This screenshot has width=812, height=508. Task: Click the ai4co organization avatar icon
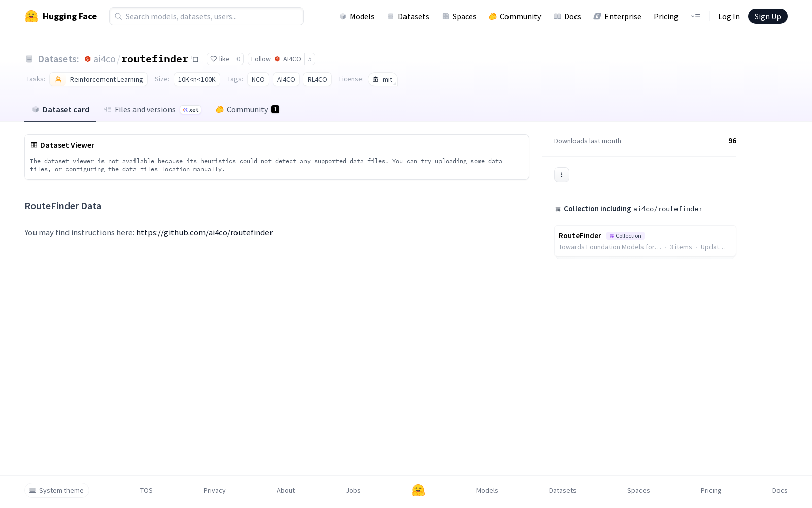[88, 59]
